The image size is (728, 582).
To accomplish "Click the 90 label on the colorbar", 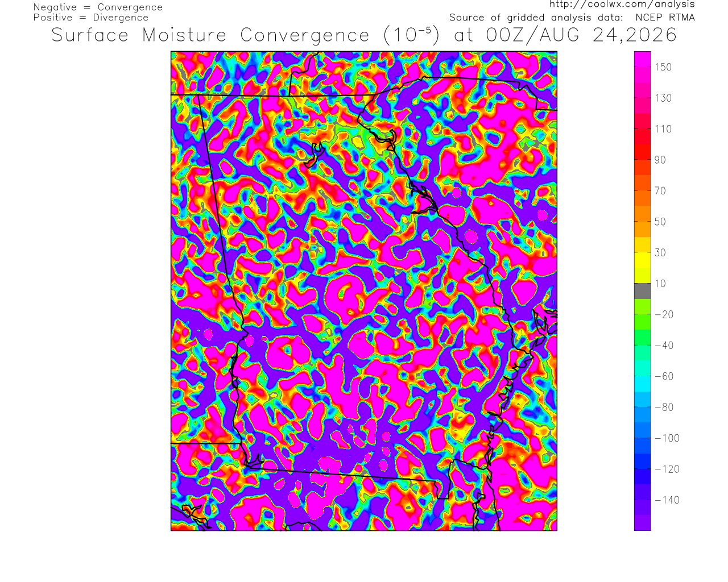I will click(660, 160).
